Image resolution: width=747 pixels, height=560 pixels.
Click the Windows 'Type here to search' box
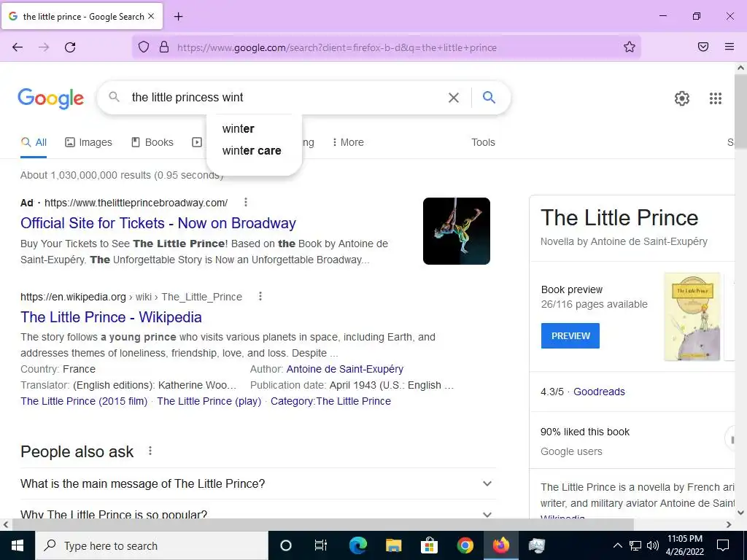(x=152, y=545)
